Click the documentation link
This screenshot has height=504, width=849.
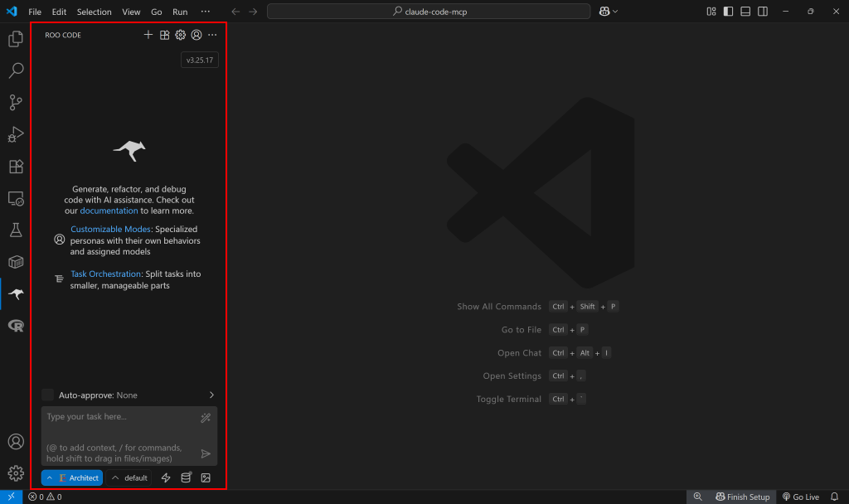coord(109,211)
